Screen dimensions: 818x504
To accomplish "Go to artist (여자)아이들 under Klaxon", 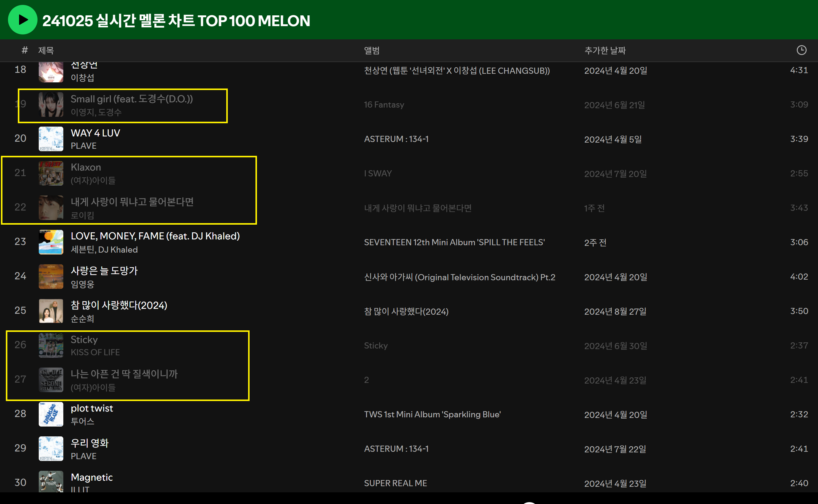I will point(93,180).
